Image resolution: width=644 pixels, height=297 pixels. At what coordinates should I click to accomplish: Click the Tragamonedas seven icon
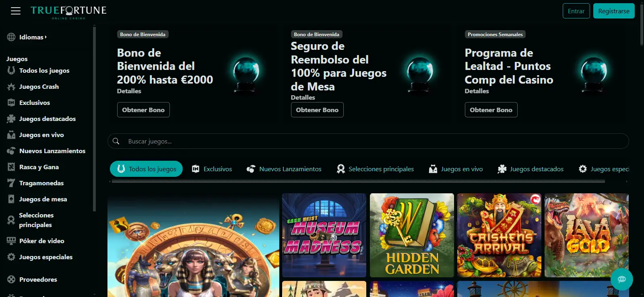pos(11,183)
